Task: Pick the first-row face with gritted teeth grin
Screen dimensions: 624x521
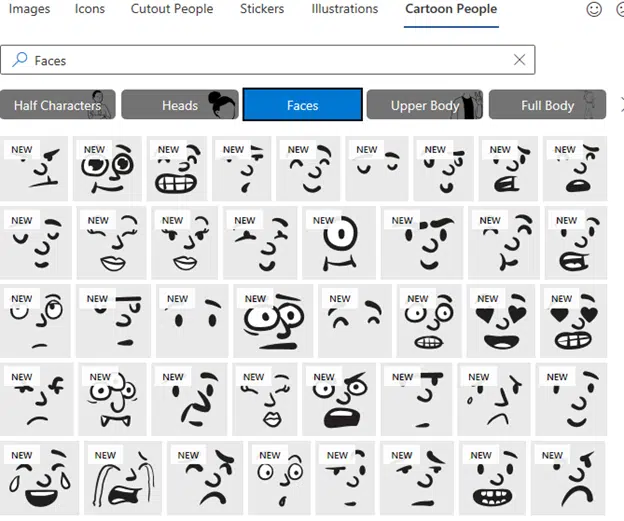Action: pos(177,168)
